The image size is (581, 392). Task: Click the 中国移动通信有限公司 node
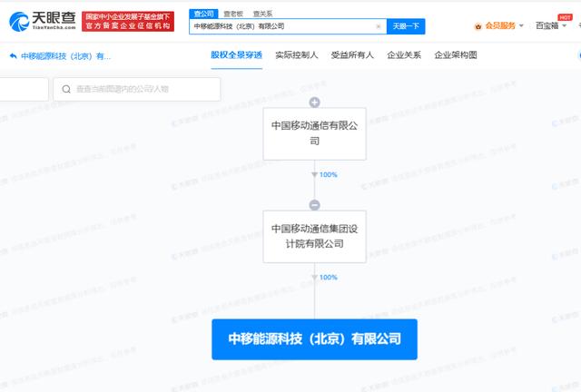315,134
